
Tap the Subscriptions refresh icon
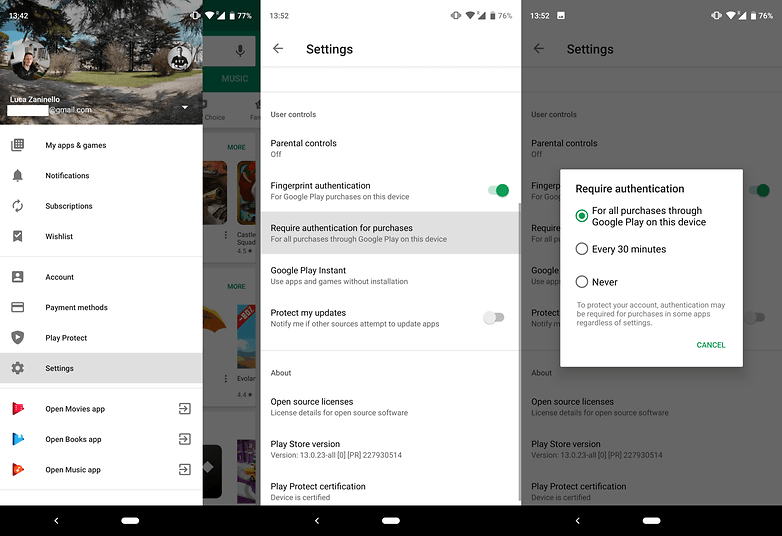pos(17,206)
